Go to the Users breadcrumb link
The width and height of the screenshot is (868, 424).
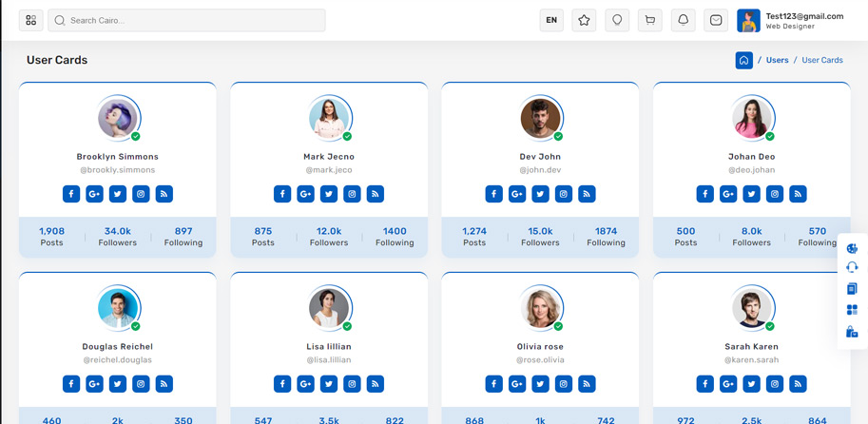[x=778, y=60]
